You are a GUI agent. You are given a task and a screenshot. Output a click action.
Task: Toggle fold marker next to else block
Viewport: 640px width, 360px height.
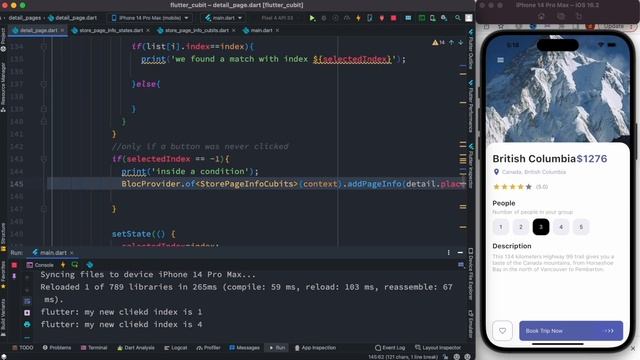coord(44,84)
